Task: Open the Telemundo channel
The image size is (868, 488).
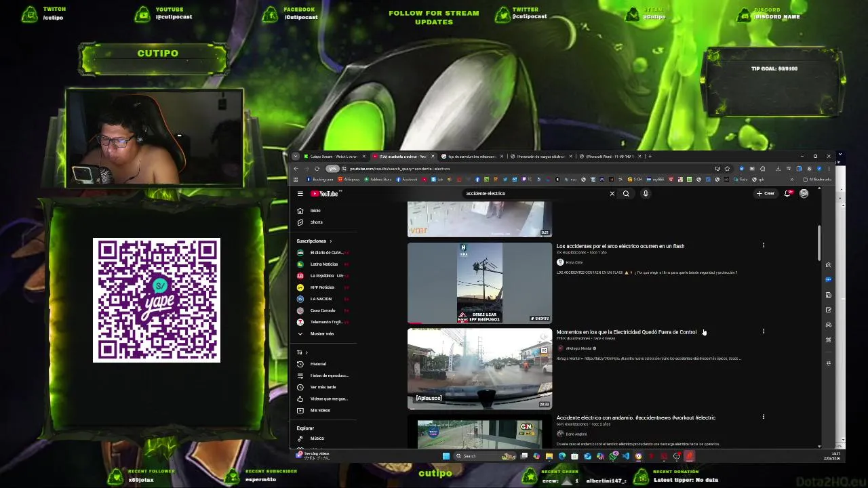Action: pos(323,322)
